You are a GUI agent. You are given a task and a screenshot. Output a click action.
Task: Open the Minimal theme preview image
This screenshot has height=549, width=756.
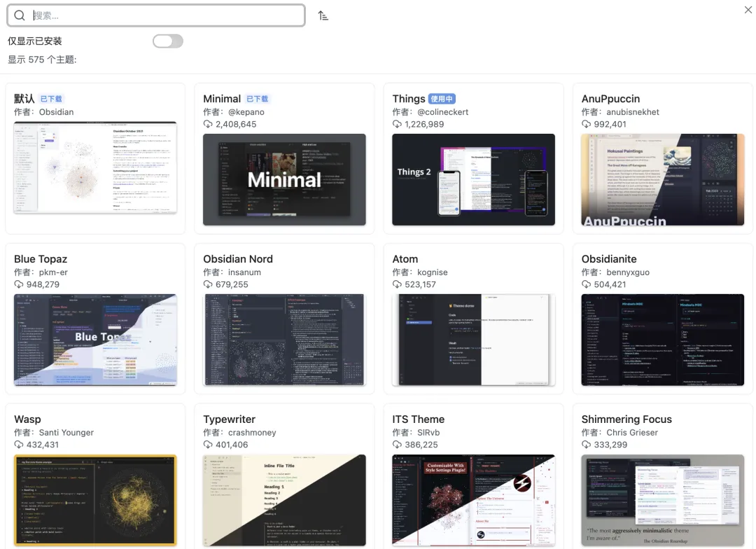click(284, 179)
